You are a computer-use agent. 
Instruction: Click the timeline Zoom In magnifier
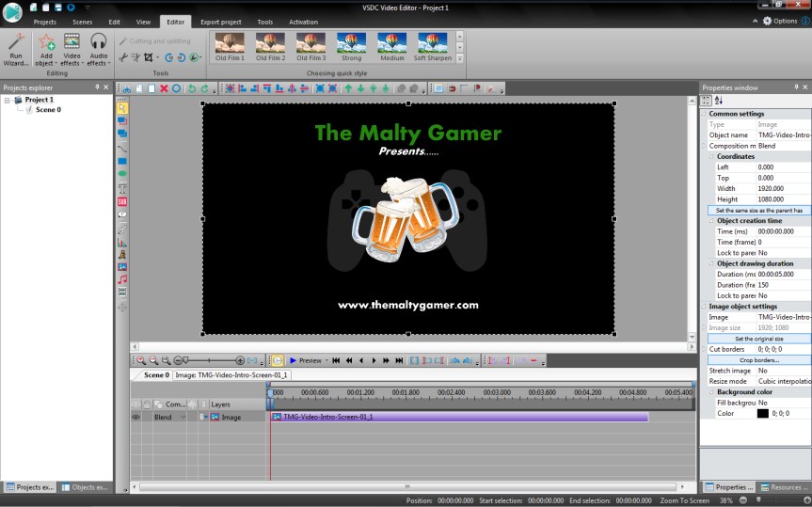click(x=141, y=360)
